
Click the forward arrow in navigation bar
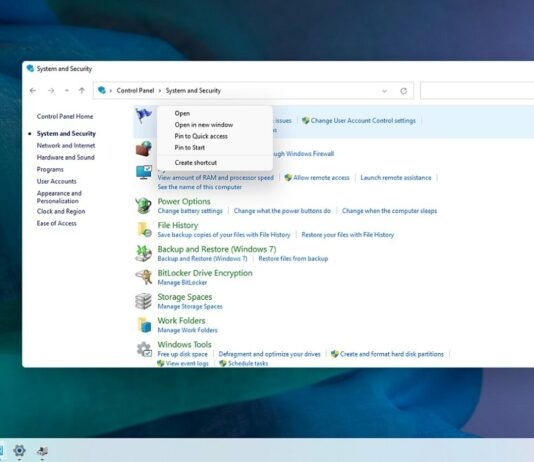[x=51, y=91]
